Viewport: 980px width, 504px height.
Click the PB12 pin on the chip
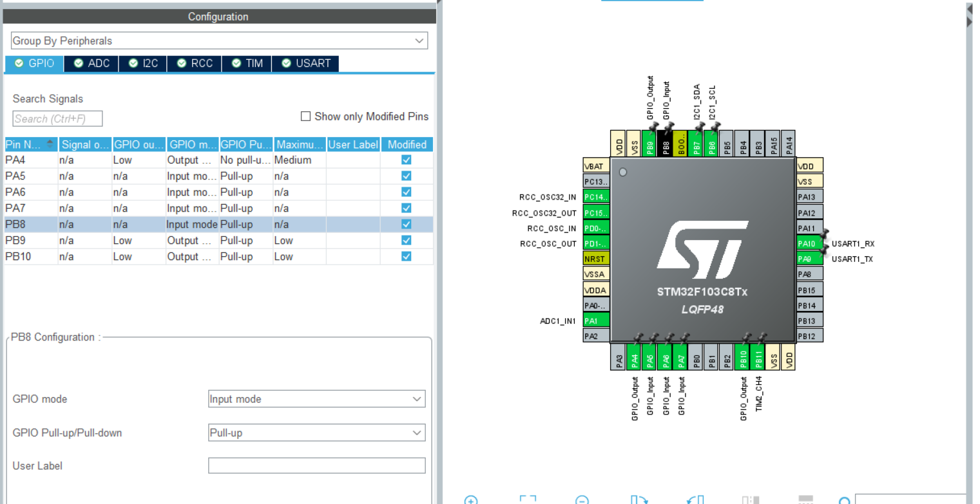tap(809, 336)
